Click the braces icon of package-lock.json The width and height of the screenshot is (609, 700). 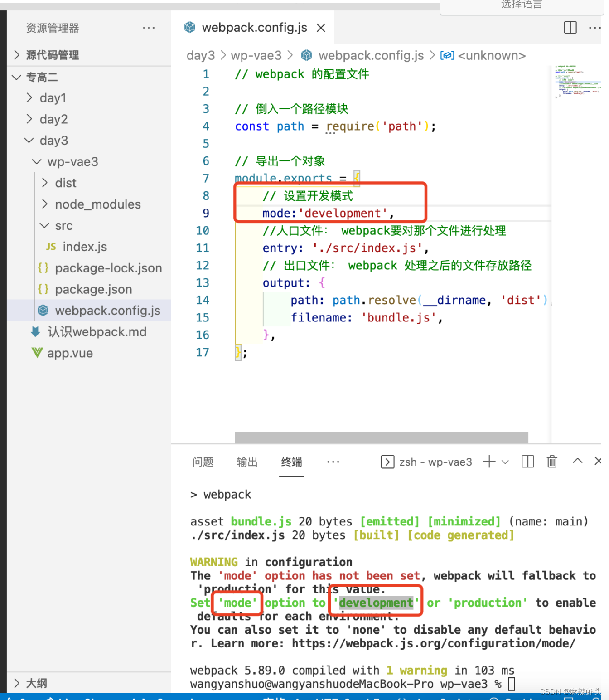pos(43,268)
